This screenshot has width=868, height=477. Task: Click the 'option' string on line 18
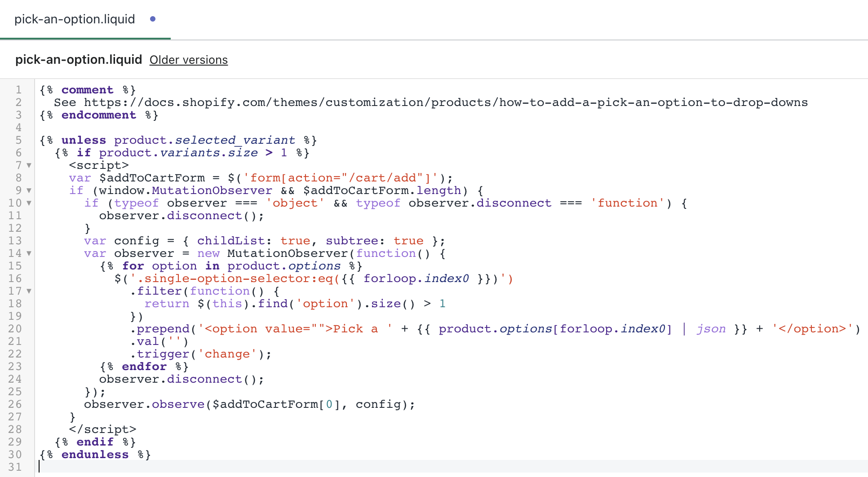point(325,304)
